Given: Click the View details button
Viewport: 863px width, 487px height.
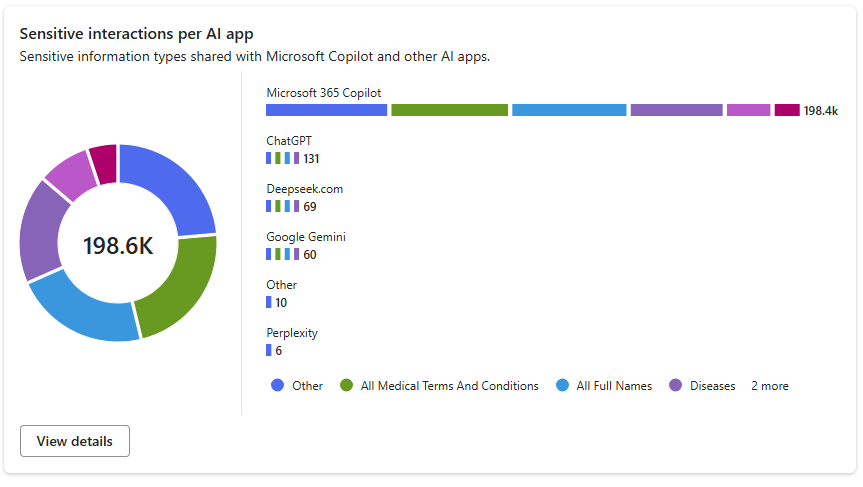Looking at the screenshot, I should [x=75, y=441].
